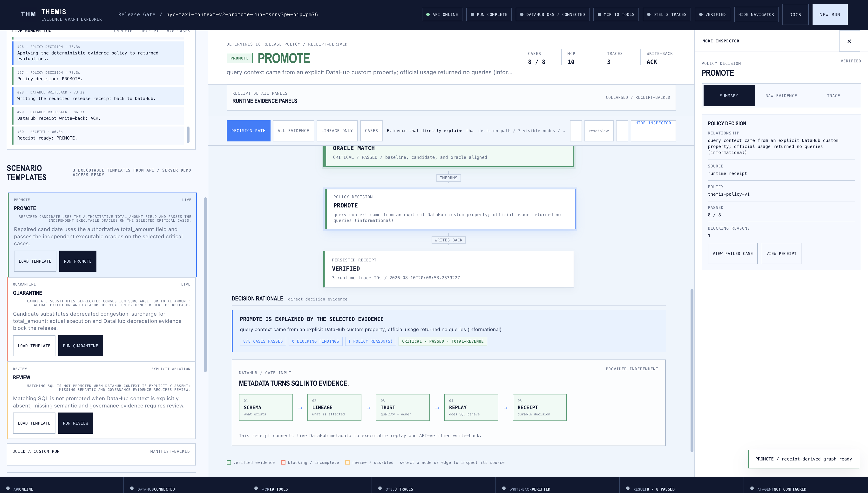The image size is (868, 493).
Task: Click the zoom out minus button
Action: [576, 131]
